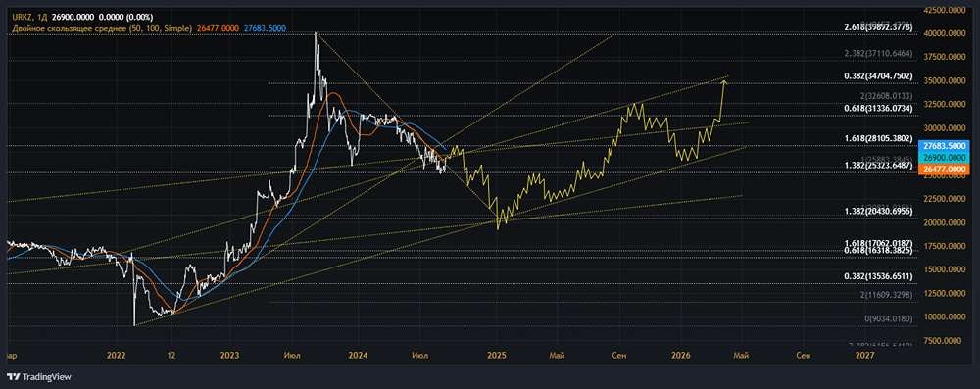Click the 2023 time axis label

click(x=229, y=356)
